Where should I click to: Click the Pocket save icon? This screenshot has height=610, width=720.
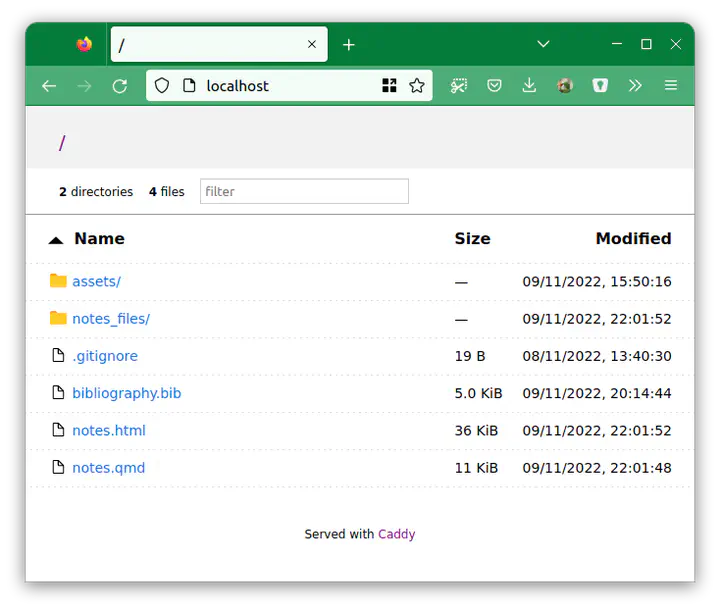[494, 86]
